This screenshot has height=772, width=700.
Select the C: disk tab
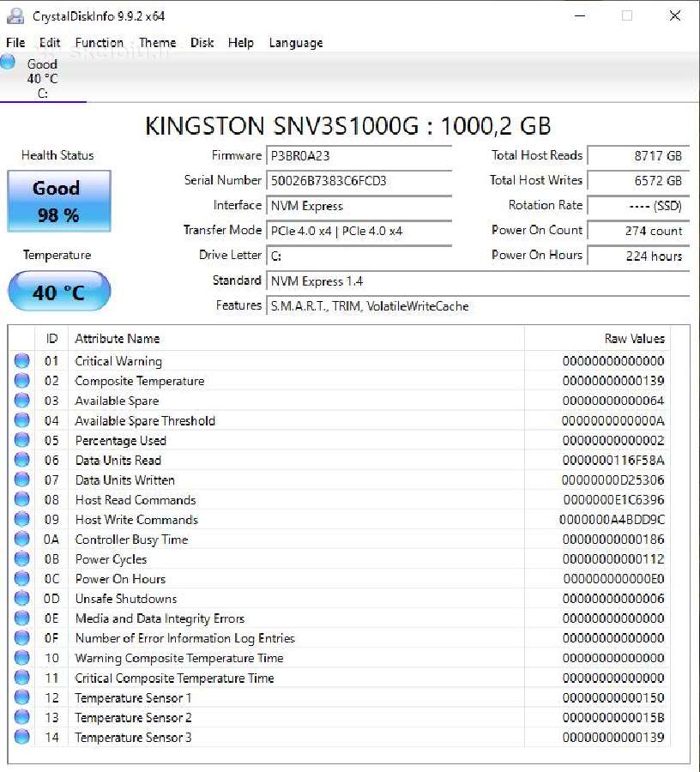click(x=43, y=78)
